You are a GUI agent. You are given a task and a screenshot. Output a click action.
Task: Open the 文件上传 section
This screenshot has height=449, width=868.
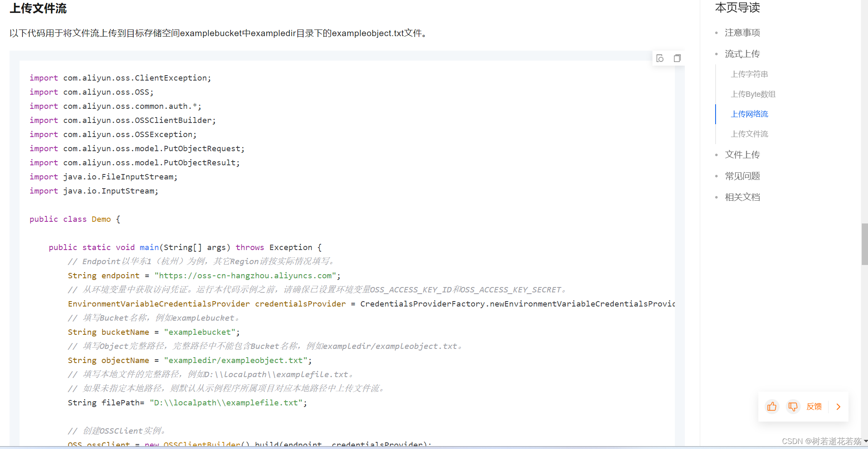742,154
